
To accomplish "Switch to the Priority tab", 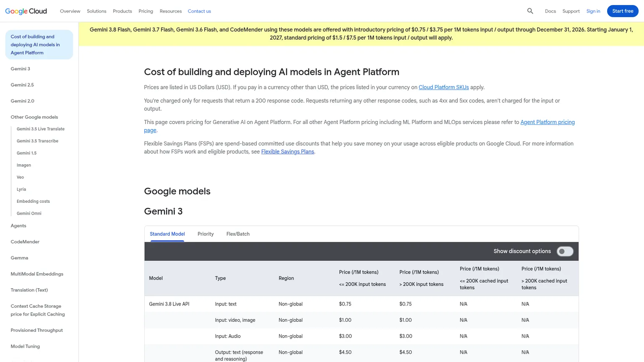I will pos(205,234).
